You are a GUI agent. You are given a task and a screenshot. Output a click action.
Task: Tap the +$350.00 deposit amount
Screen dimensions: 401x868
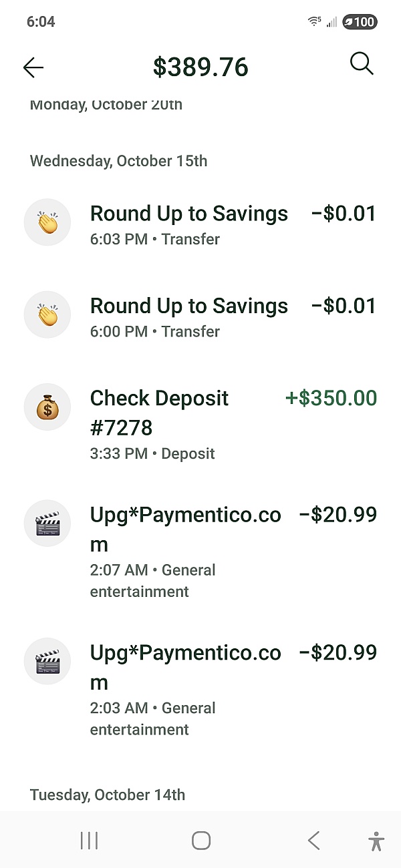[x=331, y=399]
